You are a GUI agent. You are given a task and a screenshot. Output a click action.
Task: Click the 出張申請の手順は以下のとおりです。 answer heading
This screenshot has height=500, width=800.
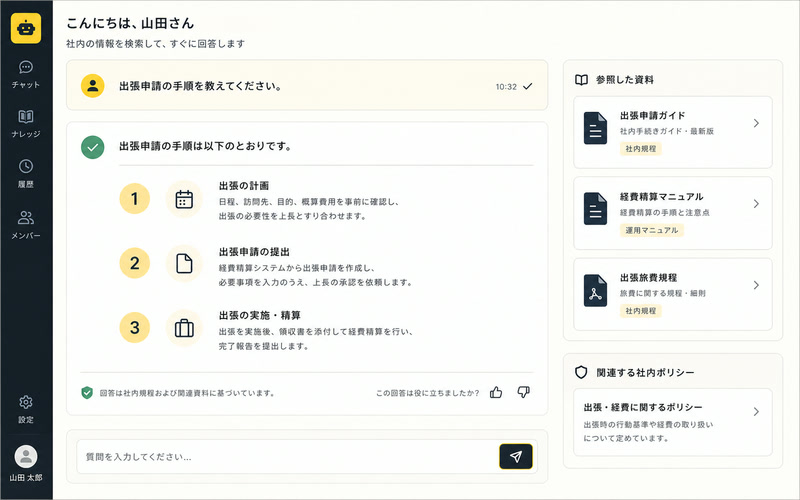tap(206, 146)
